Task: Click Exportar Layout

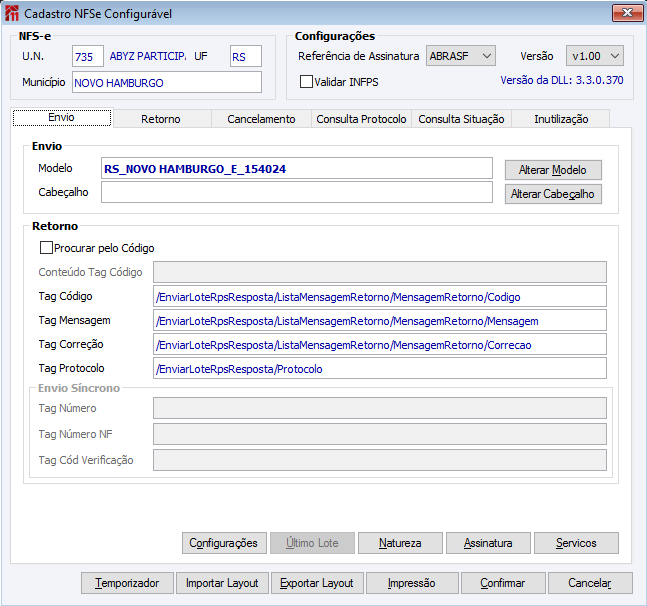Action: [317, 583]
